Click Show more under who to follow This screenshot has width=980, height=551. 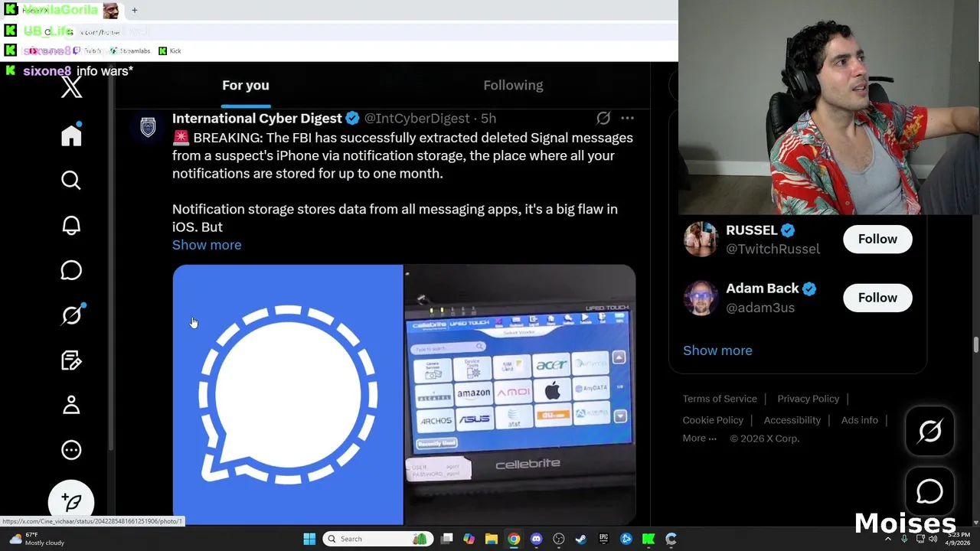coord(717,350)
